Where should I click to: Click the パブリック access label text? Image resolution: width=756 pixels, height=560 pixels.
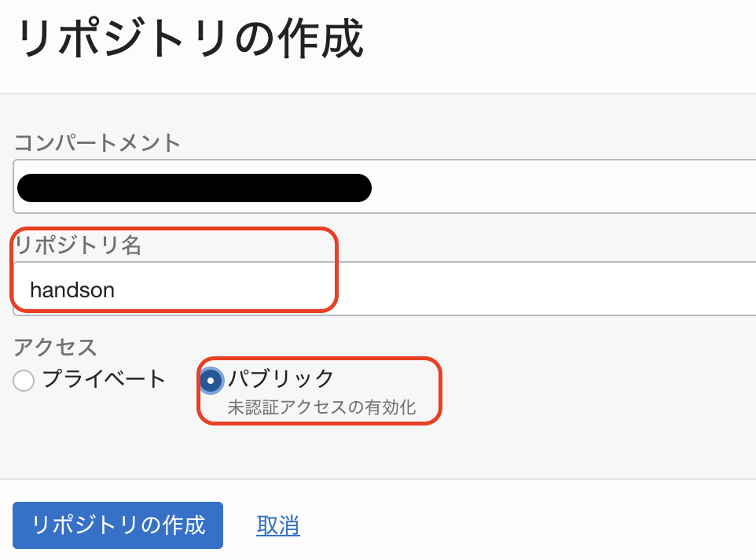pos(281,378)
